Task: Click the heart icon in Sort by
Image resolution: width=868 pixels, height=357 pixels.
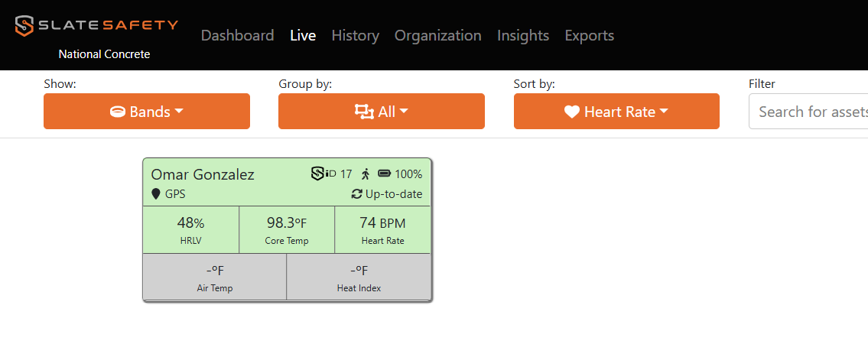Action: point(572,112)
